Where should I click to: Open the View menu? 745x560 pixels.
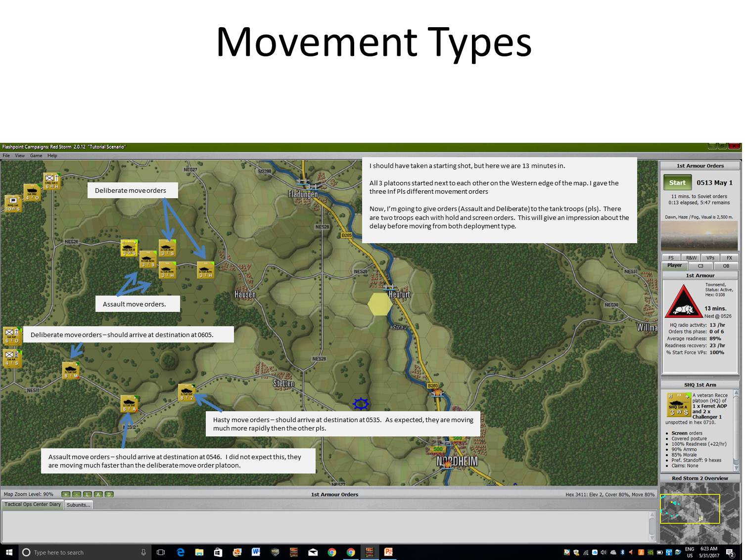20,156
